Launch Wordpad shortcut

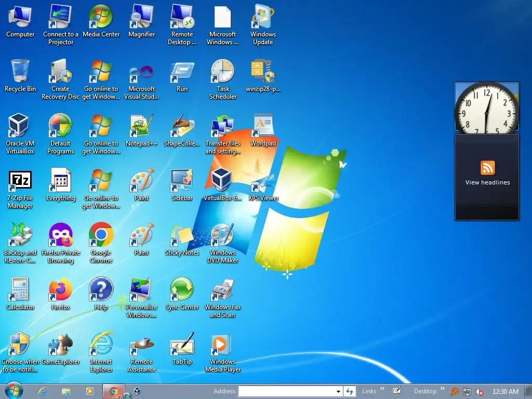[263, 130]
